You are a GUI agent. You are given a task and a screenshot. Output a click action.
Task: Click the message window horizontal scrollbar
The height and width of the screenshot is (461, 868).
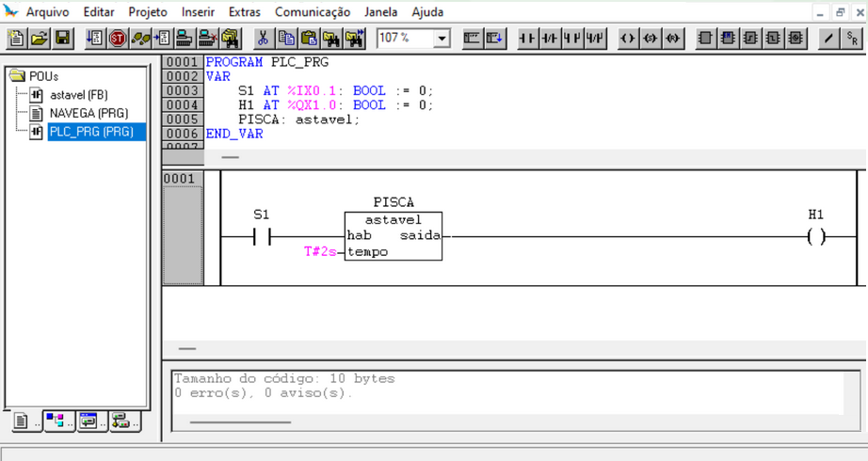point(240,422)
